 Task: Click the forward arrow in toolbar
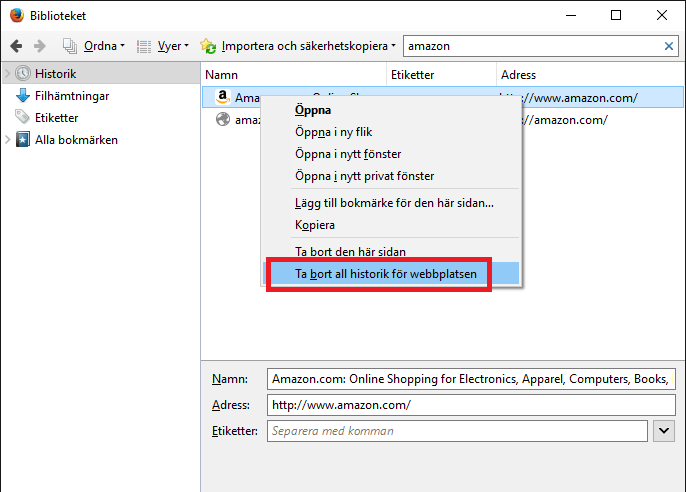40,46
